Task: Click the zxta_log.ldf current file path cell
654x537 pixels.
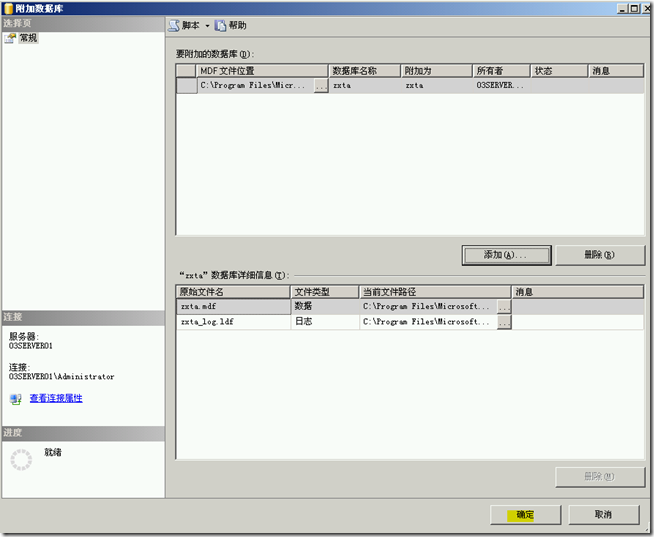Action: [x=428, y=322]
